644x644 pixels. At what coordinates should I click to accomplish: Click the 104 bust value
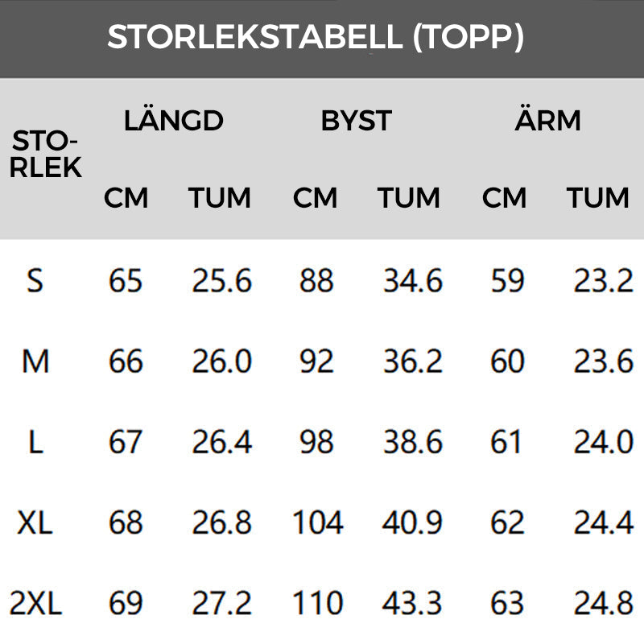click(x=317, y=523)
